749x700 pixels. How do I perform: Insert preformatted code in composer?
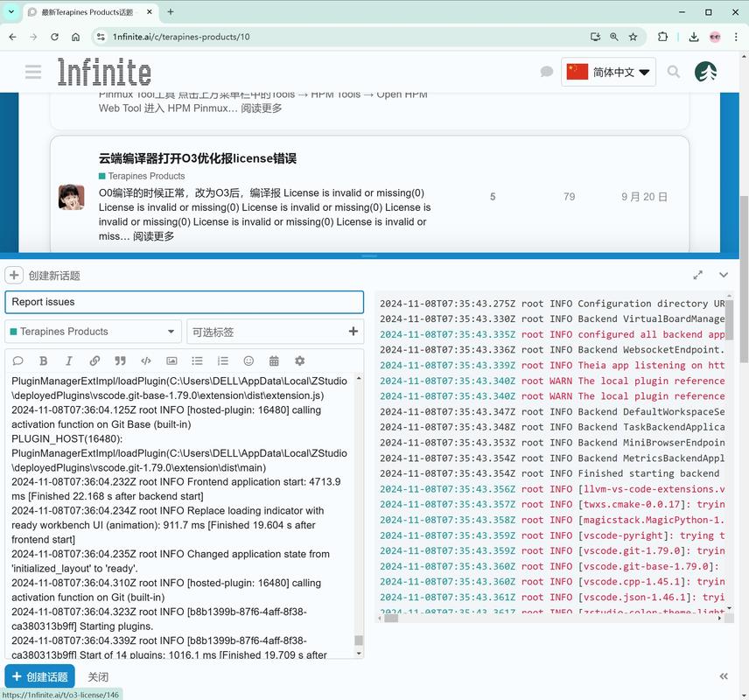click(146, 360)
